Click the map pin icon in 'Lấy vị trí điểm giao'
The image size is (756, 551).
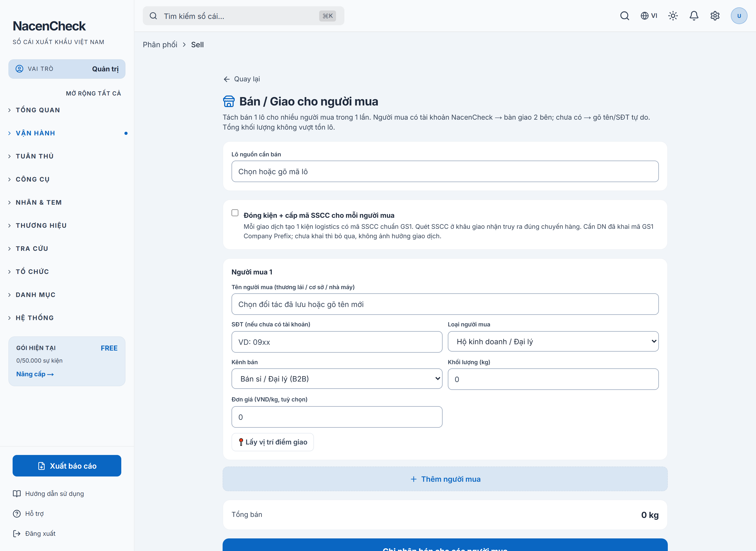pos(241,442)
